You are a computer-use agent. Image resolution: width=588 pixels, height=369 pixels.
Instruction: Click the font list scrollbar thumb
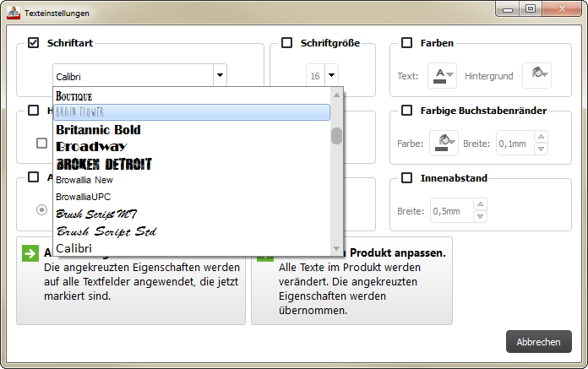(337, 136)
